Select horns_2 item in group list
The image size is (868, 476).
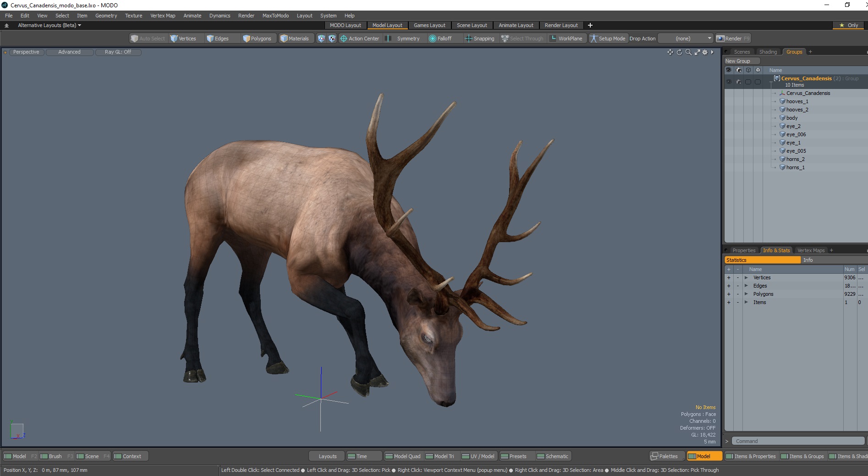[795, 159]
